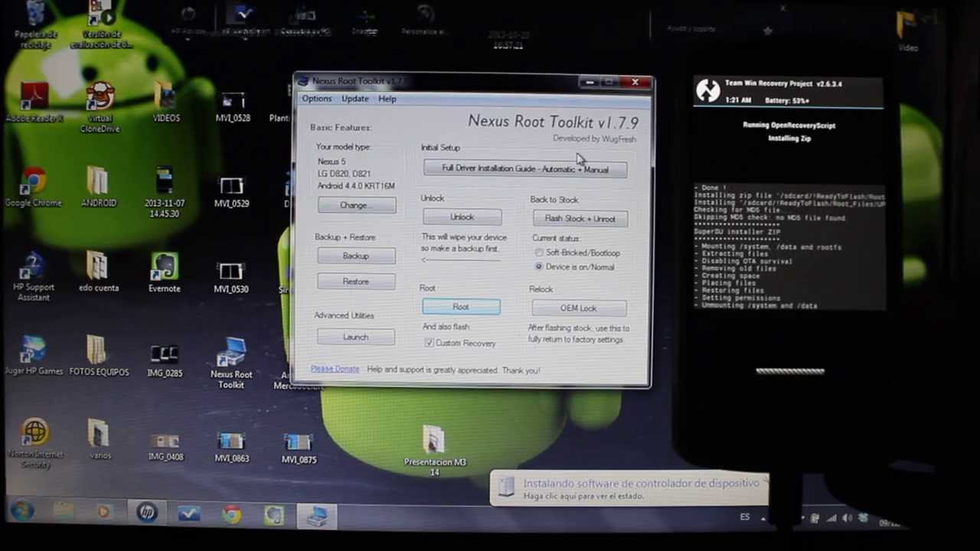Select the VIDEOS folder on desktop
The height and width of the screenshot is (551, 980).
166,103
